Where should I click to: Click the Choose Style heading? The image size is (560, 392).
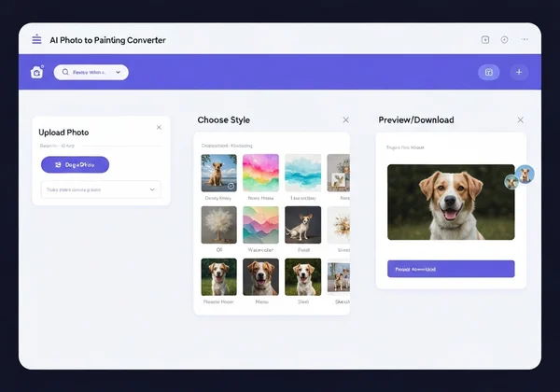[224, 120]
